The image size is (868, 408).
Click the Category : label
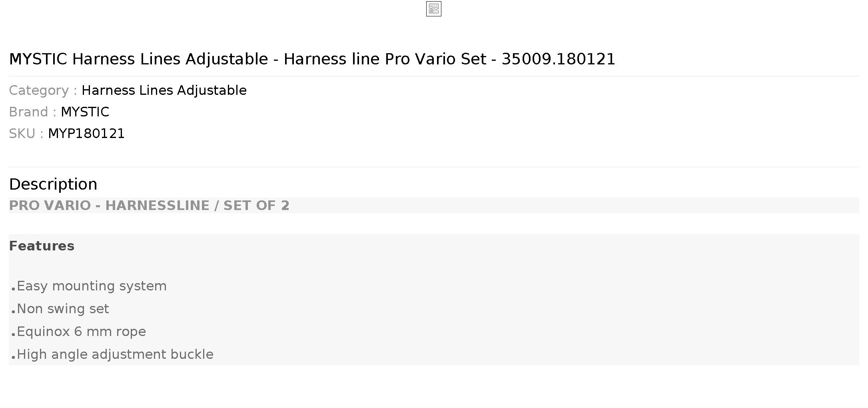click(43, 90)
